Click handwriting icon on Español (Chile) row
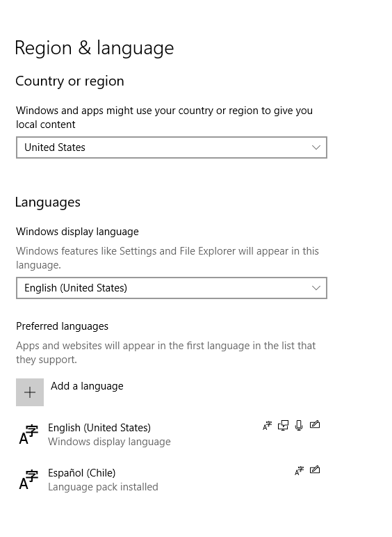Image resolution: width=392 pixels, height=537 pixels. [315, 470]
